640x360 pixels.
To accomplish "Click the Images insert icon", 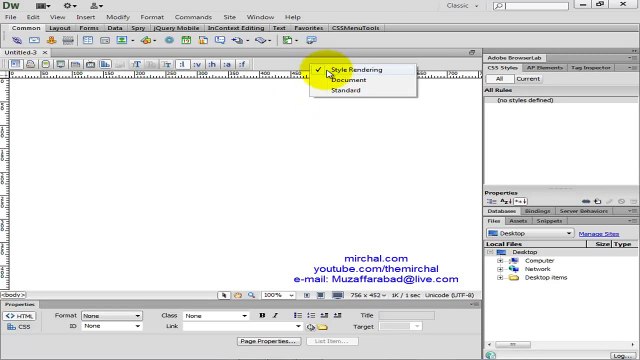I will (122, 40).
